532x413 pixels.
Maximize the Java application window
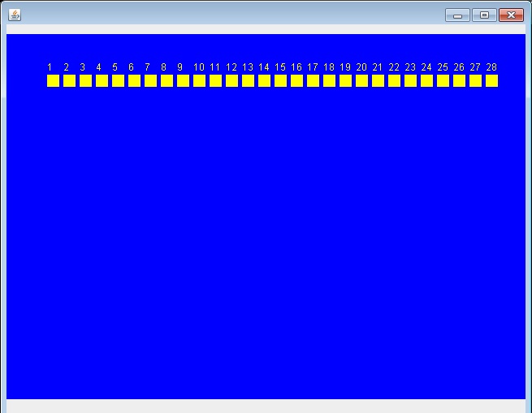click(484, 15)
